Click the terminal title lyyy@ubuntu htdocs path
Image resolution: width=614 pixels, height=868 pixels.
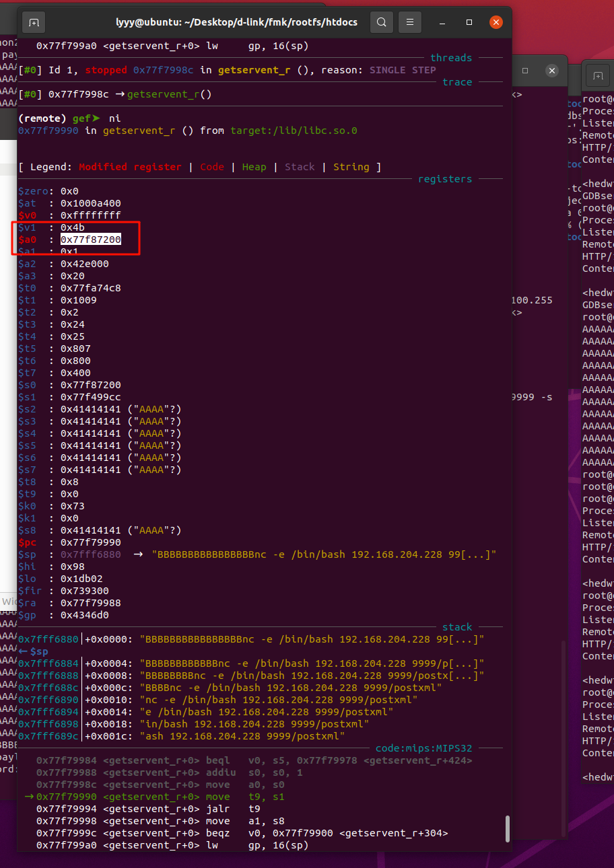(236, 22)
